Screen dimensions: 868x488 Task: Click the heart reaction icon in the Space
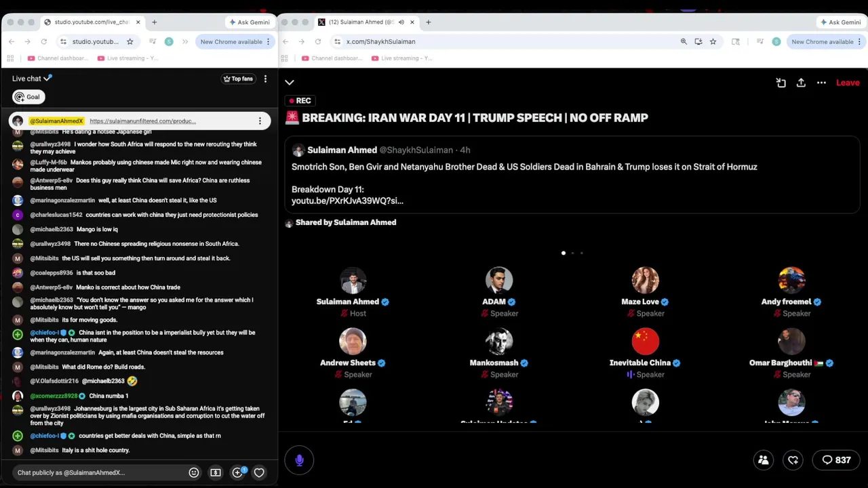(793, 460)
